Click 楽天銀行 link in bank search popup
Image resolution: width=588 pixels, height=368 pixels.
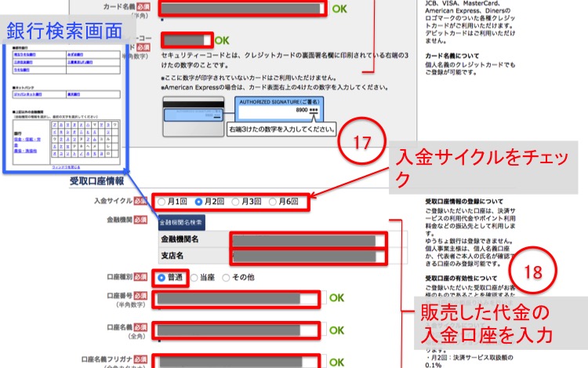[x=74, y=94]
